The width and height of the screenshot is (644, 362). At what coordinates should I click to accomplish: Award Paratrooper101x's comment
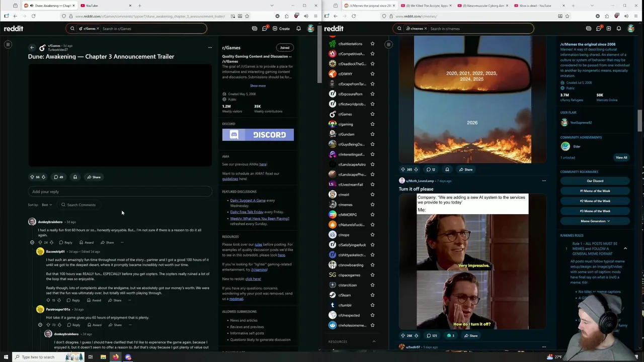click(x=94, y=325)
